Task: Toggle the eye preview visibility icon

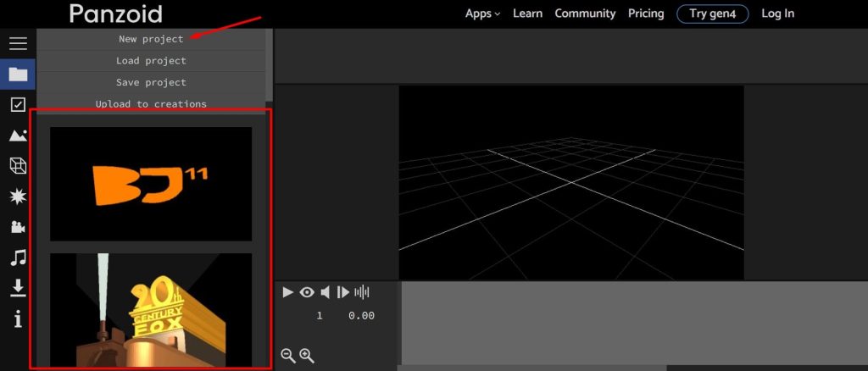Action: pos(307,292)
